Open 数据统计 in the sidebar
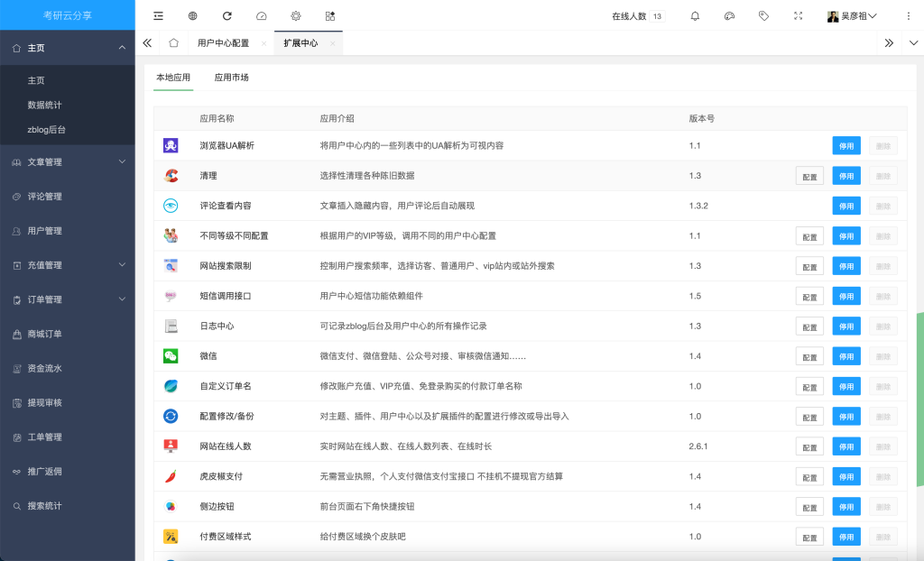Screen dimensions: 924x561 coord(44,105)
